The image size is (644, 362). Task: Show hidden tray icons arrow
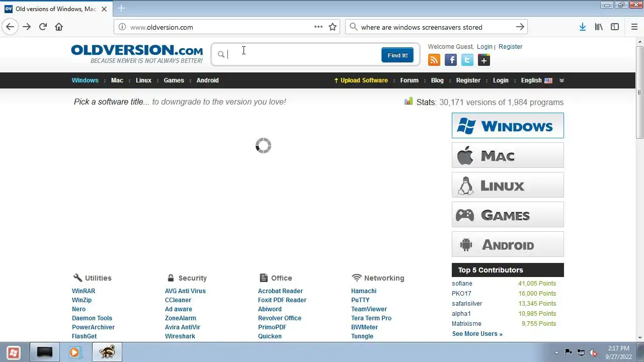pos(556,353)
